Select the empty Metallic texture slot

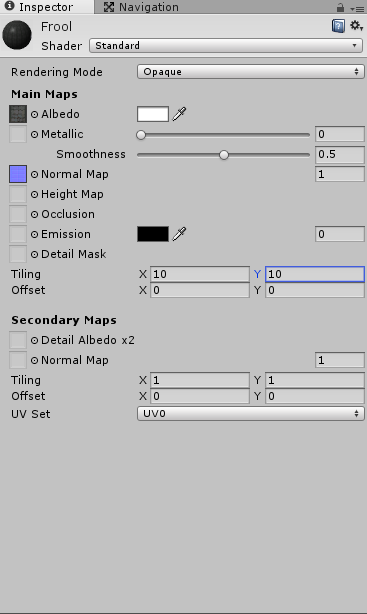(18, 134)
